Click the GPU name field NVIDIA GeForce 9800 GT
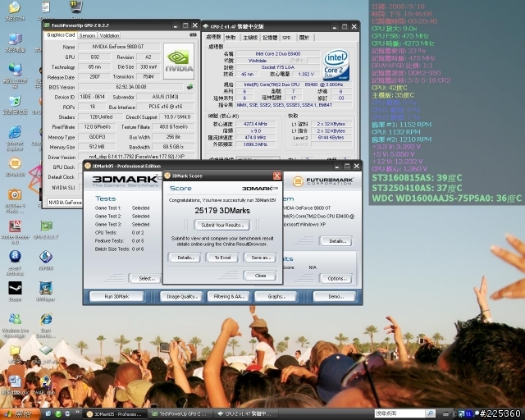Image resolution: width=525 pixels, height=420 pixels. click(119, 47)
